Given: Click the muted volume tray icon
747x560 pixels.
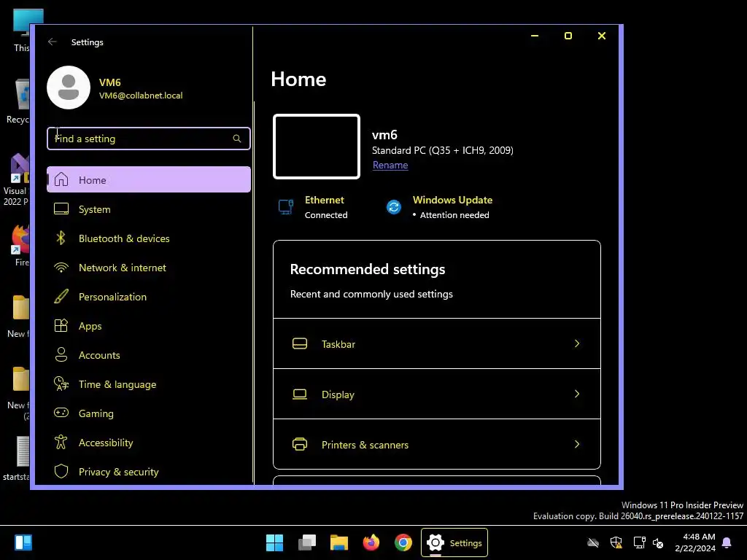Looking at the screenshot, I should coord(658,542).
